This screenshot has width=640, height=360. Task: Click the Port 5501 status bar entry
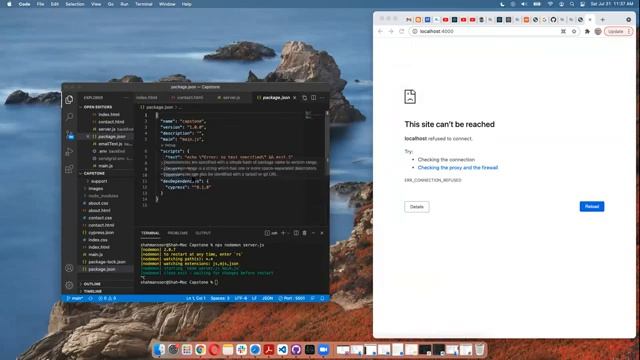click(291, 298)
